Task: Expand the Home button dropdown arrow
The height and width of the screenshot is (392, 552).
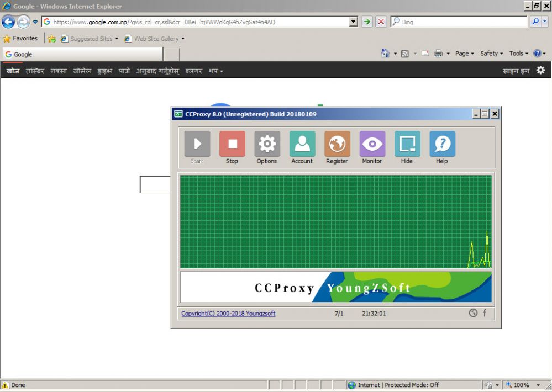Action: click(x=395, y=54)
